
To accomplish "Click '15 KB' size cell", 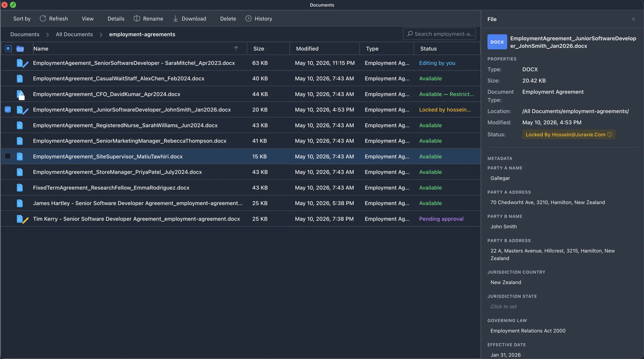I will pyautogui.click(x=259, y=156).
